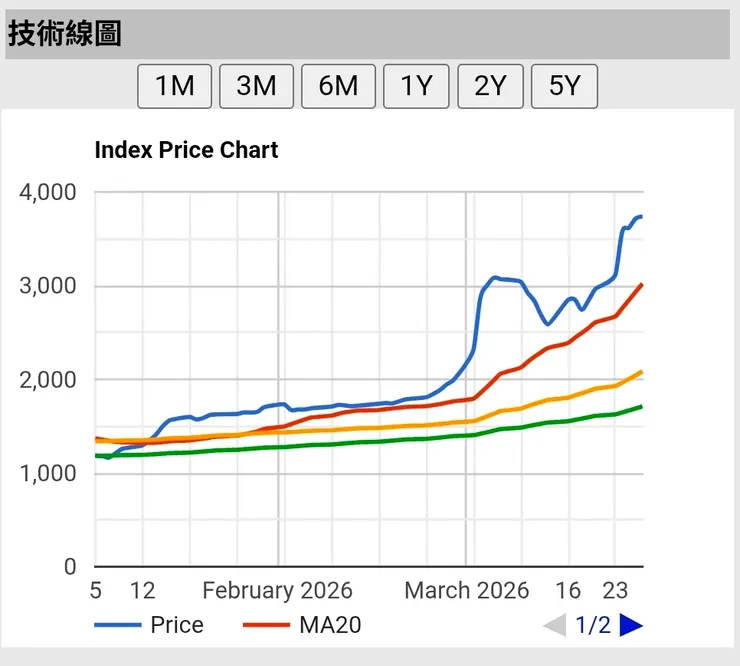The height and width of the screenshot is (666, 740).
Task: Click the red MA20 legend line marker
Action: (266, 625)
